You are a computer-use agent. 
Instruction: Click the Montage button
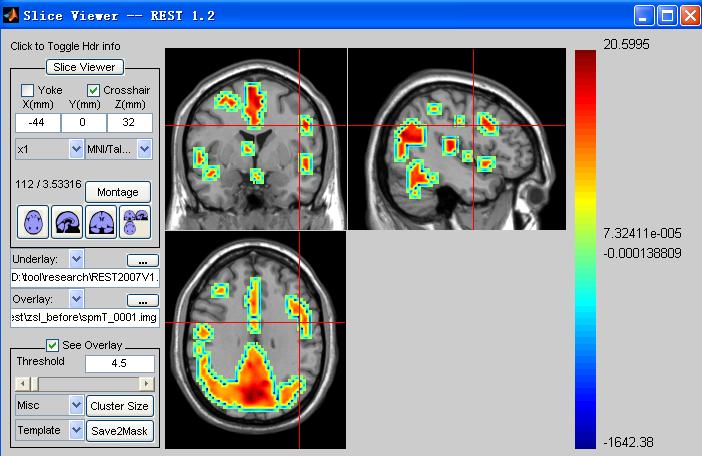[118, 192]
